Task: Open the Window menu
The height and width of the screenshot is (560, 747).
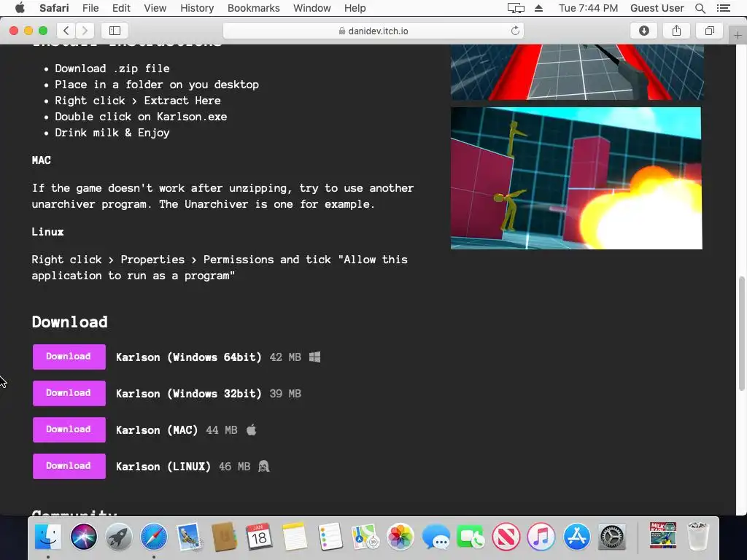Action: click(x=311, y=8)
